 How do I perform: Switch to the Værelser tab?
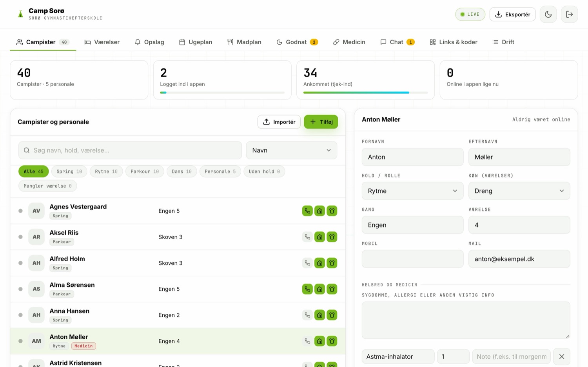tap(102, 42)
